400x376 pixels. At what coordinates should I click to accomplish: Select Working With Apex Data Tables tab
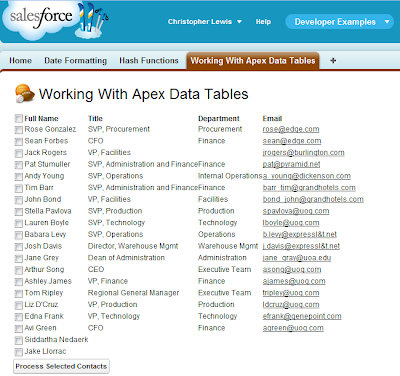[x=253, y=61]
